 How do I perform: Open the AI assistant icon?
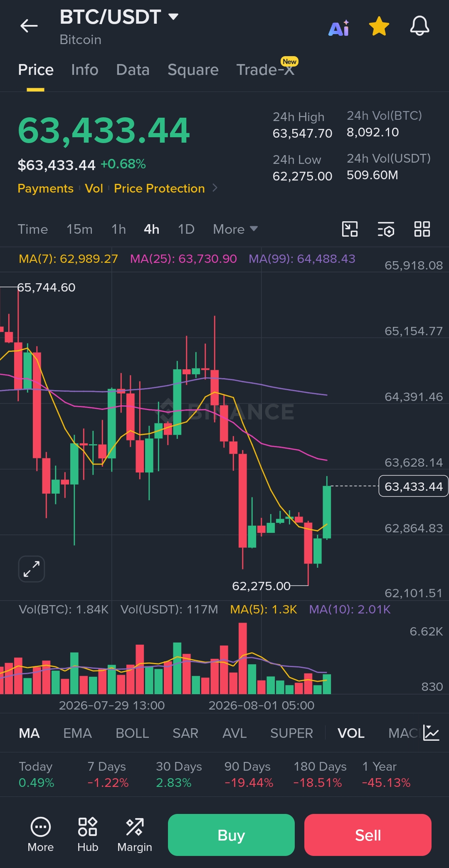tap(339, 28)
